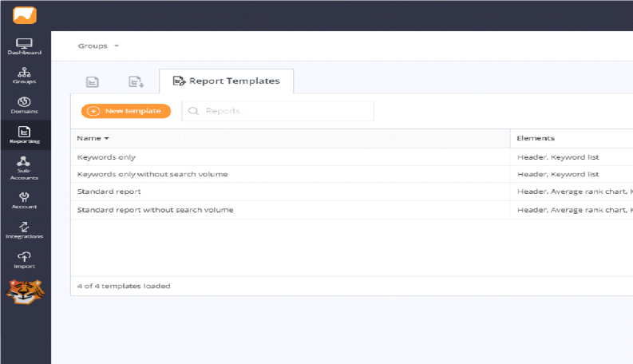Click the orange logo in top-left corner
The height and width of the screenshot is (364, 633).
[x=25, y=15]
